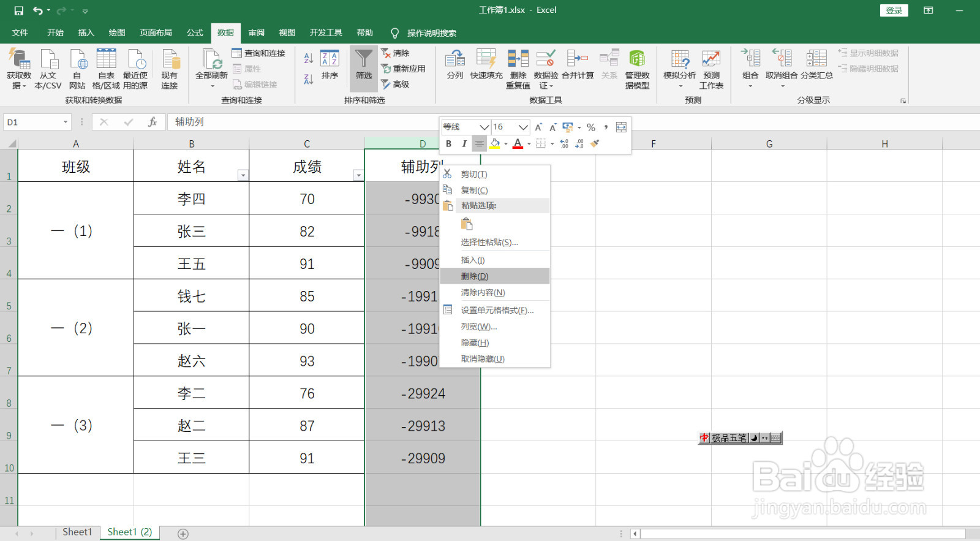Image resolution: width=980 pixels, height=541 pixels.
Task: Open filter dropdown on 成绩 header
Action: pos(358,175)
